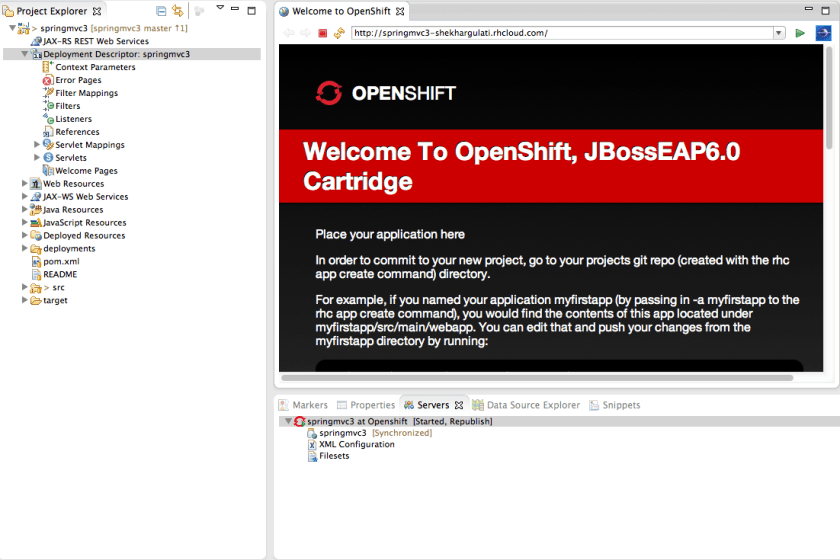840x560 pixels.
Task: Select XML Configuration under the server
Action: [356, 444]
